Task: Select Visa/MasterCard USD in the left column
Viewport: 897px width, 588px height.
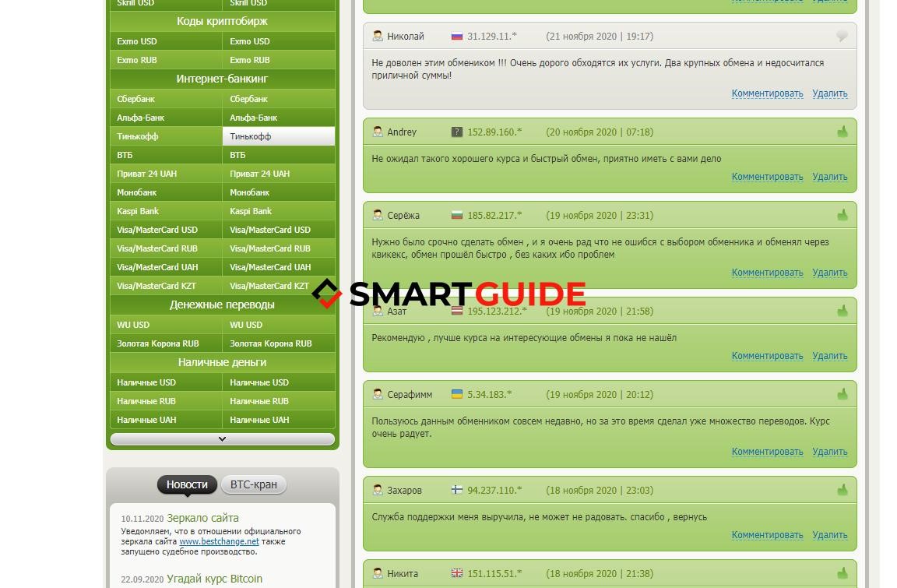Action: [166, 230]
